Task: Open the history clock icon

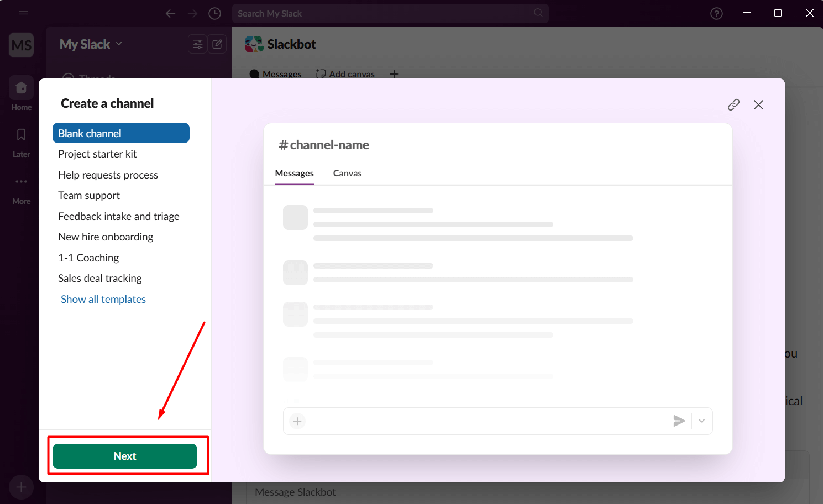Action: point(214,13)
